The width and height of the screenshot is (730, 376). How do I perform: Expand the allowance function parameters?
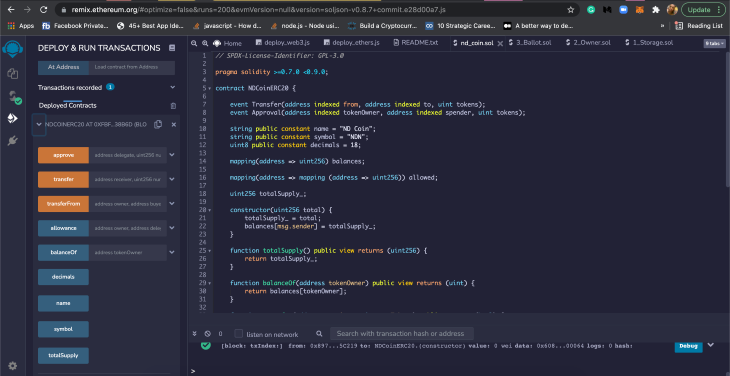[x=172, y=228]
